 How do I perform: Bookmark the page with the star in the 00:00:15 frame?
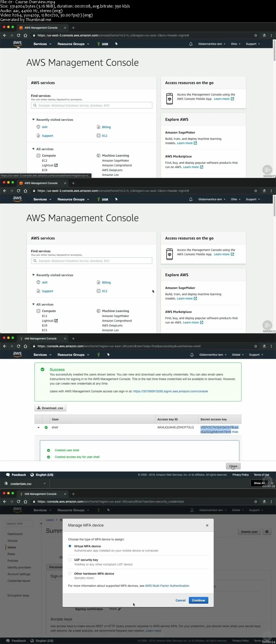click(x=256, y=35)
